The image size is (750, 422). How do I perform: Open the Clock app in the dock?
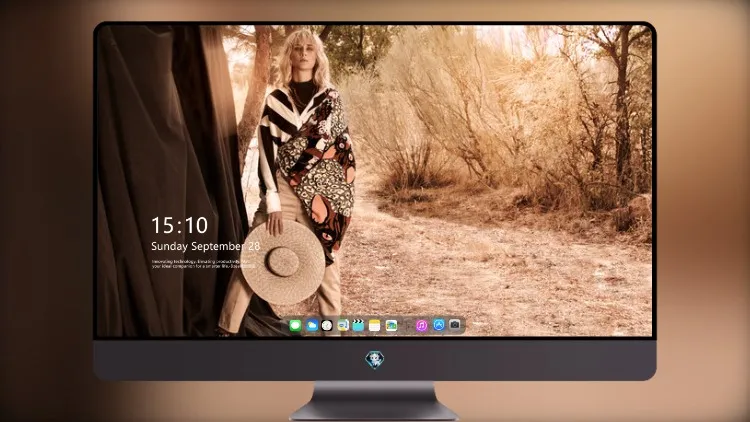point(327,325)
